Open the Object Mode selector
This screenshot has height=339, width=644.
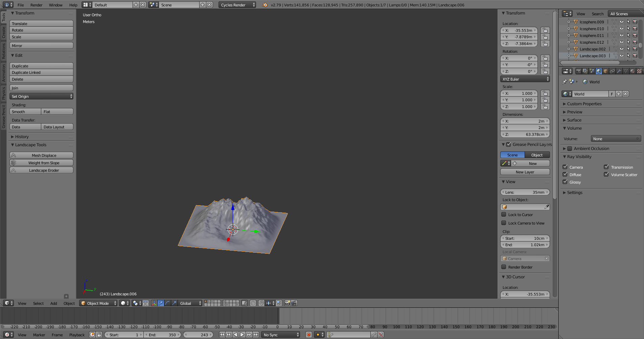click(98, 303)
